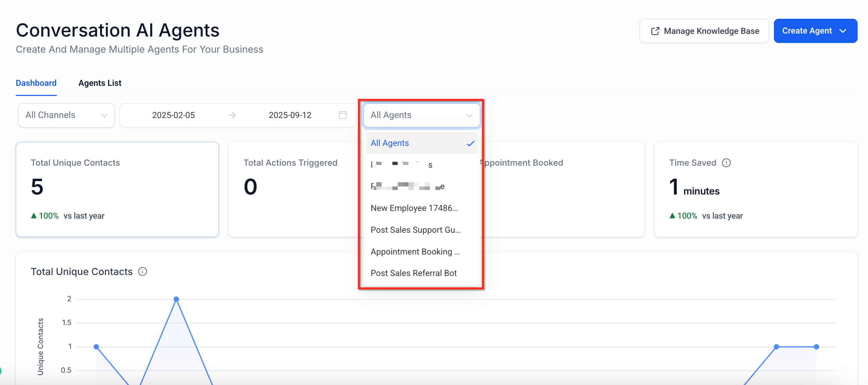The width and height of the screenshot is (868, 385).
Task: Click the end date 2025-09-12 field
Action: coord(290,115)
